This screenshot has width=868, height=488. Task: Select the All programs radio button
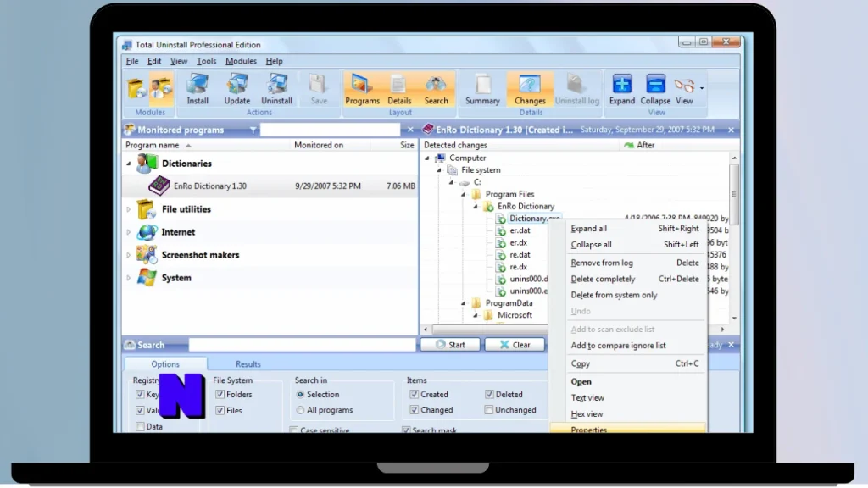[x=300, y=410]
